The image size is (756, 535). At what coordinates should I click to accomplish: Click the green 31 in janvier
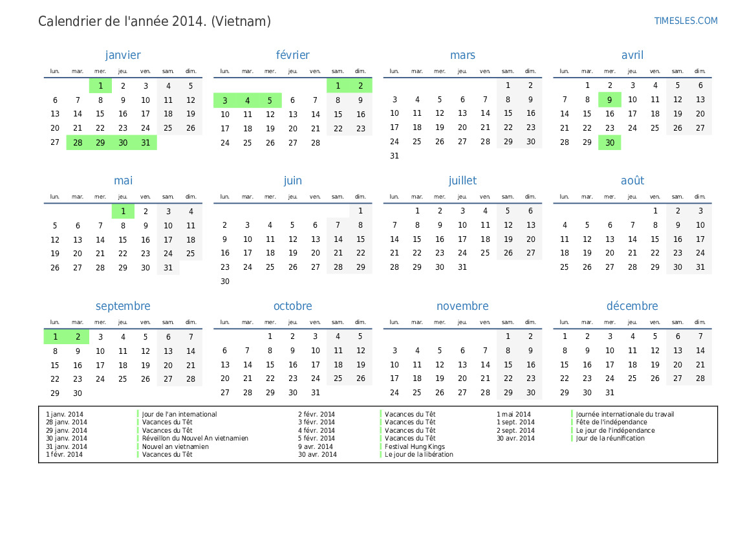point(146,142)
